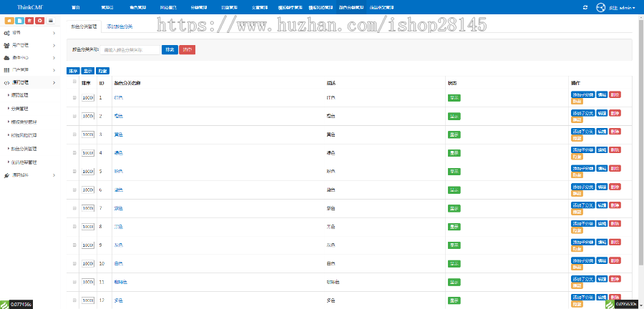
Task: Open the 红色 name link in row 1
Action: click(x=118, y=98)
